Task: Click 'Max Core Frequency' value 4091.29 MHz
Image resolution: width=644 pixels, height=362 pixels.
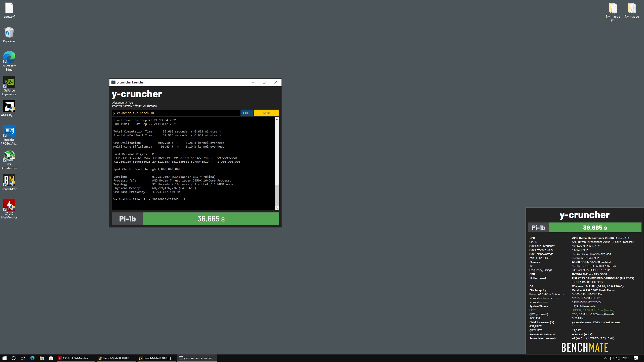Action: point(586,246)
